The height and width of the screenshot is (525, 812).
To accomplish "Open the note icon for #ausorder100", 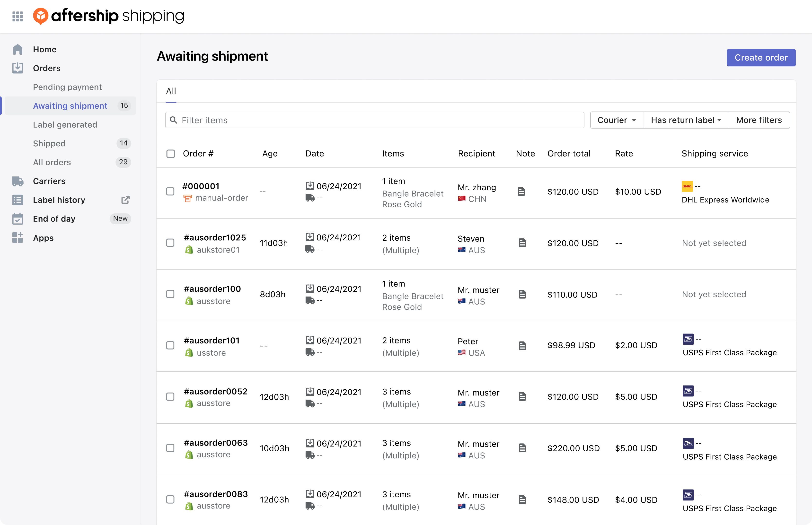I will (x=522, y=294).
